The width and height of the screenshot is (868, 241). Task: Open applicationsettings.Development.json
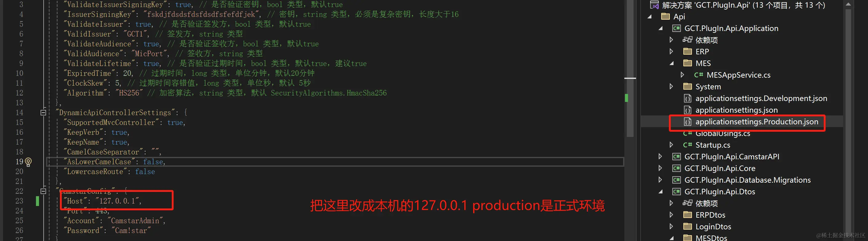761,98
